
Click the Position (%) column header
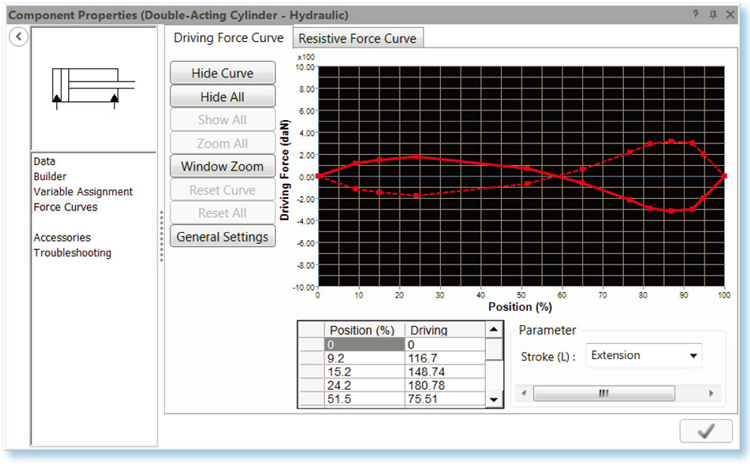pos(364,330)
